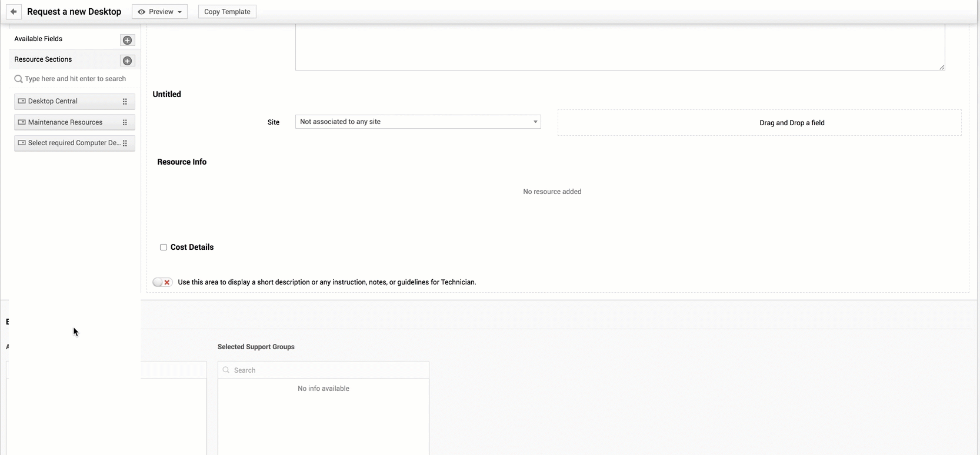This screenshot has width=980, height=455.
Task: Open Resource Sections panel header
Action: pos(43,59)
